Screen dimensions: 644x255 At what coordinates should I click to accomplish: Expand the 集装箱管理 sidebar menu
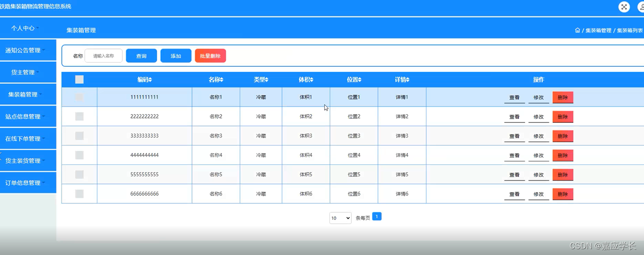pos(28,95)
